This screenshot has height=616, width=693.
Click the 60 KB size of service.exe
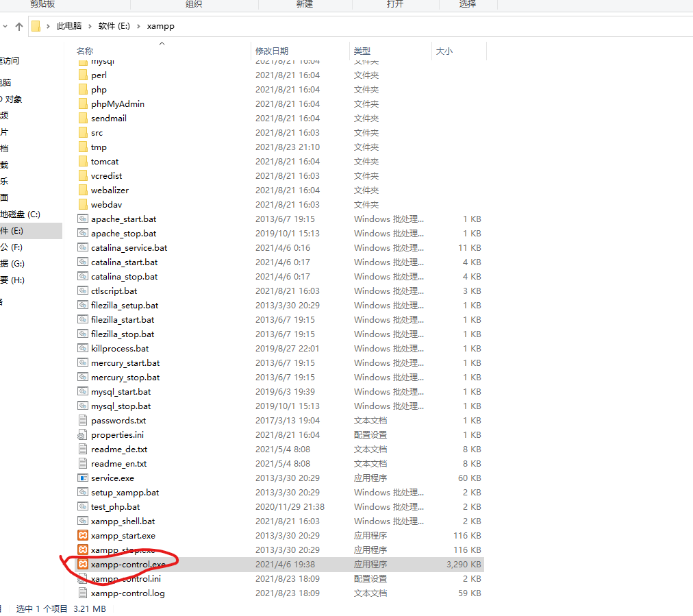(x=469, y=478)
